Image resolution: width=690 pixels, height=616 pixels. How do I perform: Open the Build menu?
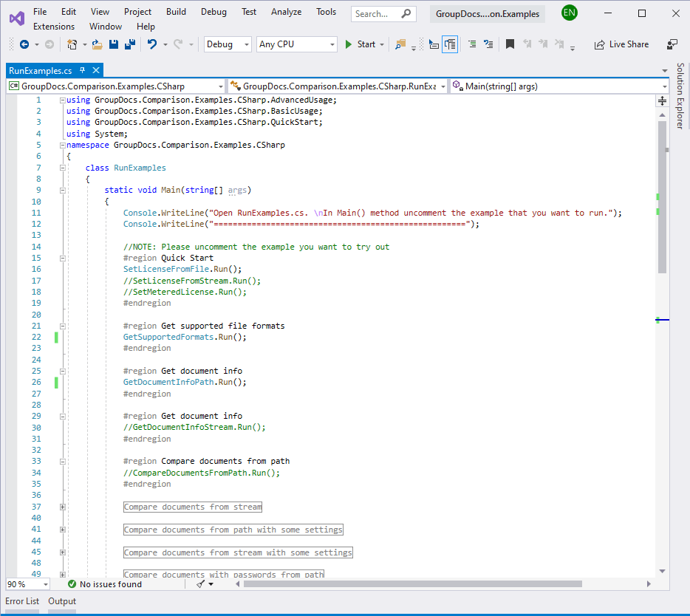coord(176,12)
